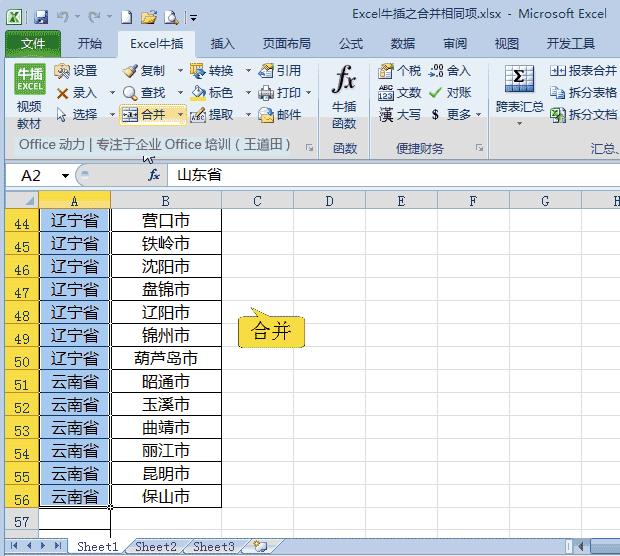Expand the 合并 dropdown arrow
This screenshot has width=620, height=556.
[180, 115]
